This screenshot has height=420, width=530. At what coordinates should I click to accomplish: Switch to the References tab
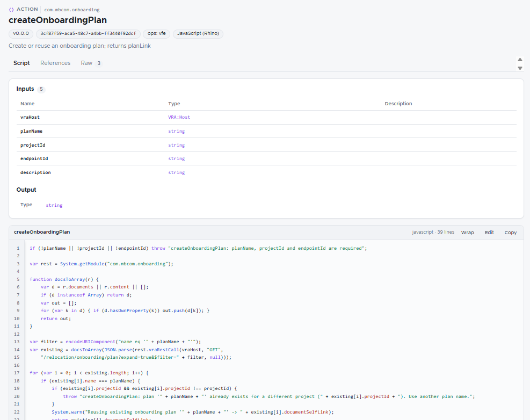55,63
